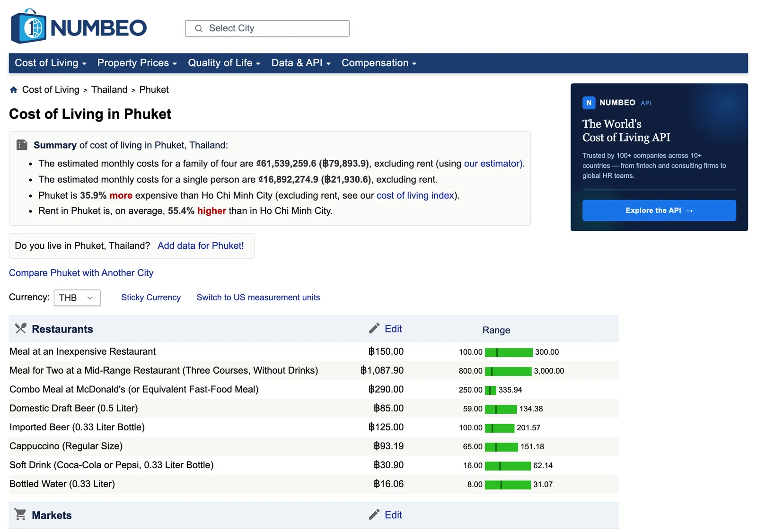Click the 'Cost of Living in Phuket' heading

point(90,114)
